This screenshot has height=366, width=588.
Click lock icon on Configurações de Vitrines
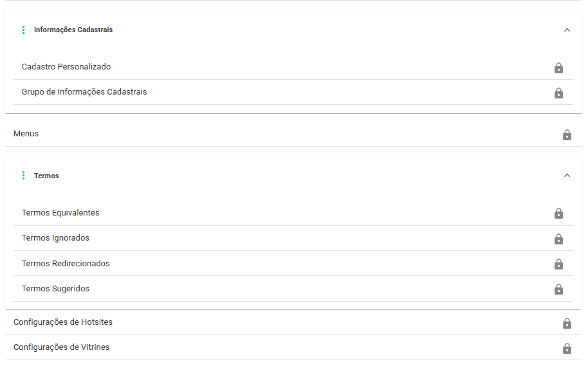click(x=567, y=349)
